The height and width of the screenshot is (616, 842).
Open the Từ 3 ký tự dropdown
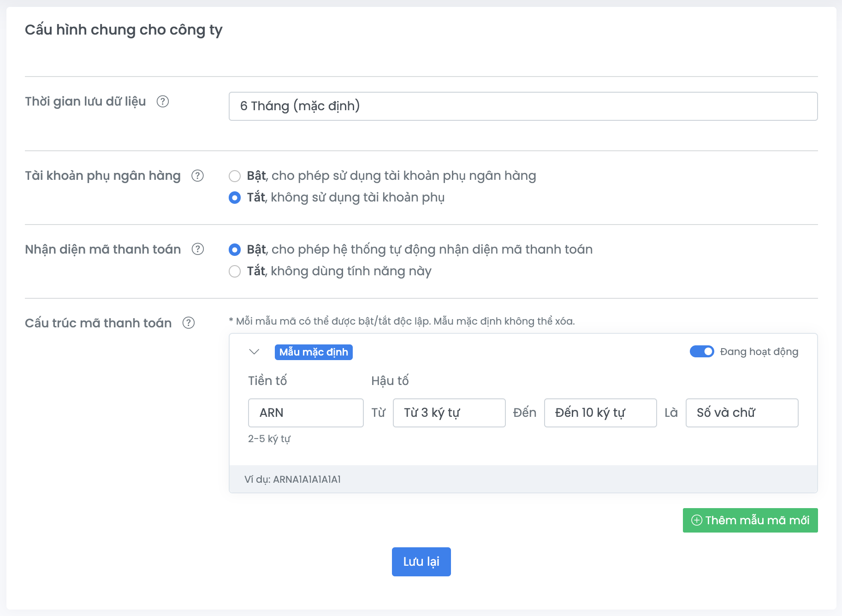[x=449, y=413]
